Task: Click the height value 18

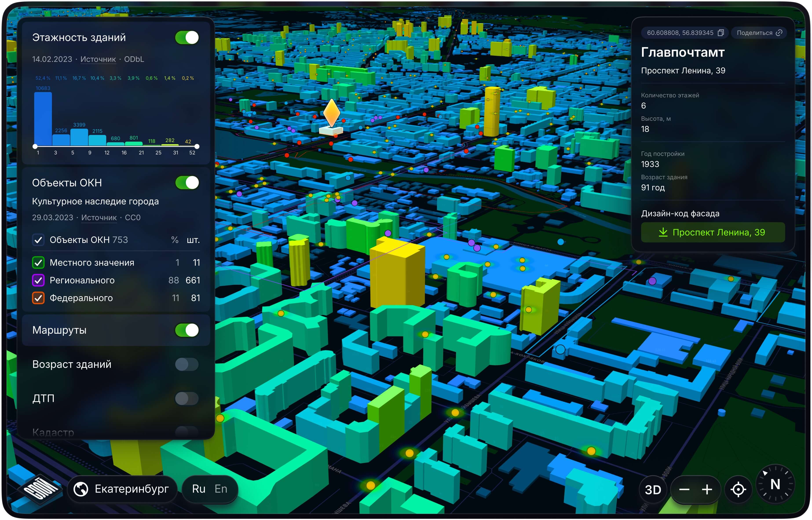Action: click(x=645, y=129)
